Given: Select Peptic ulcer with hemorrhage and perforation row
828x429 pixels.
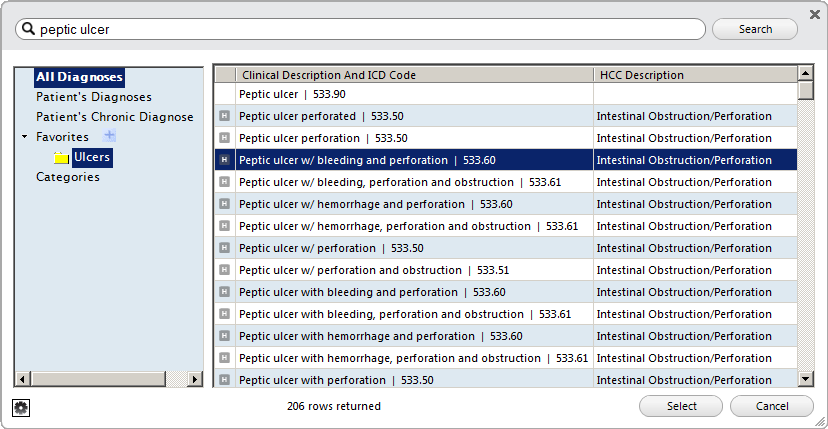Looking at the screenshot, I should [506, 336].
